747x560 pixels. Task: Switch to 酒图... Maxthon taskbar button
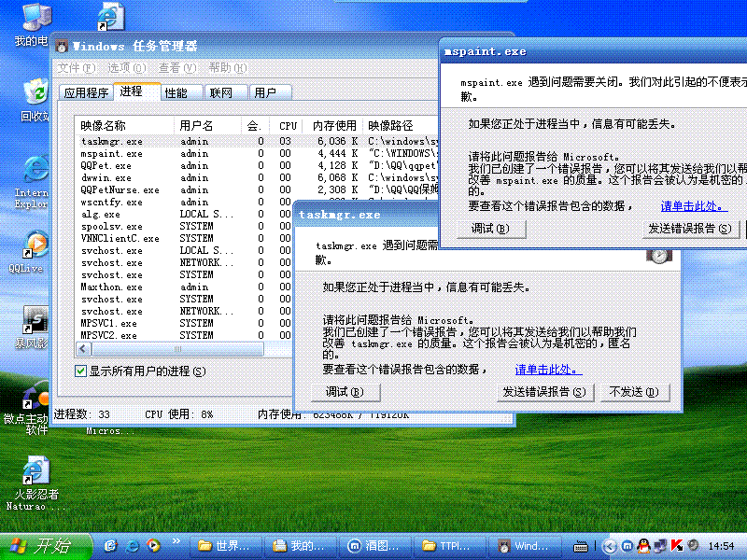pyautogui.click(x=375, y=546)
